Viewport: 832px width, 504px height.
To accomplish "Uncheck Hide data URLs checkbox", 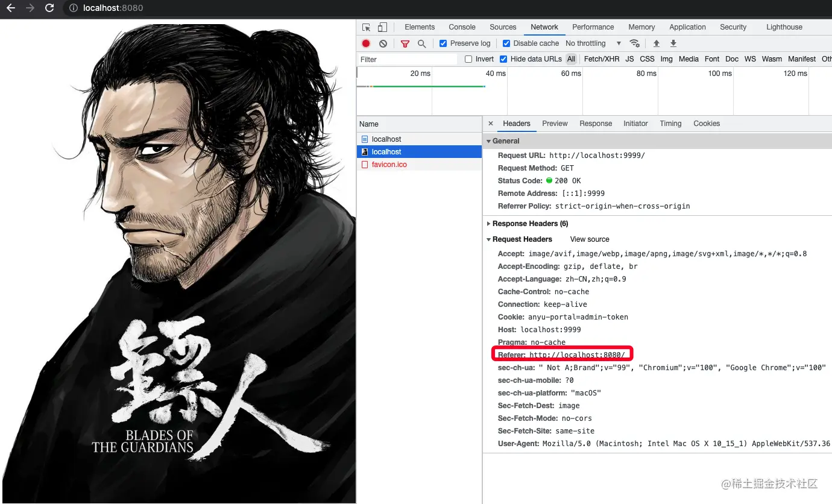I will coord(503,59).
